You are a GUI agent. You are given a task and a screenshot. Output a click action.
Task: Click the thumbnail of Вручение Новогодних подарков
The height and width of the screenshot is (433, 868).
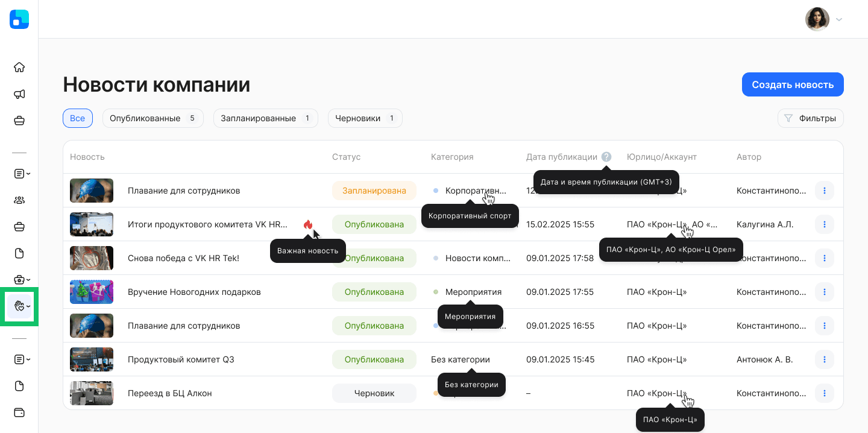pos(91,291)
